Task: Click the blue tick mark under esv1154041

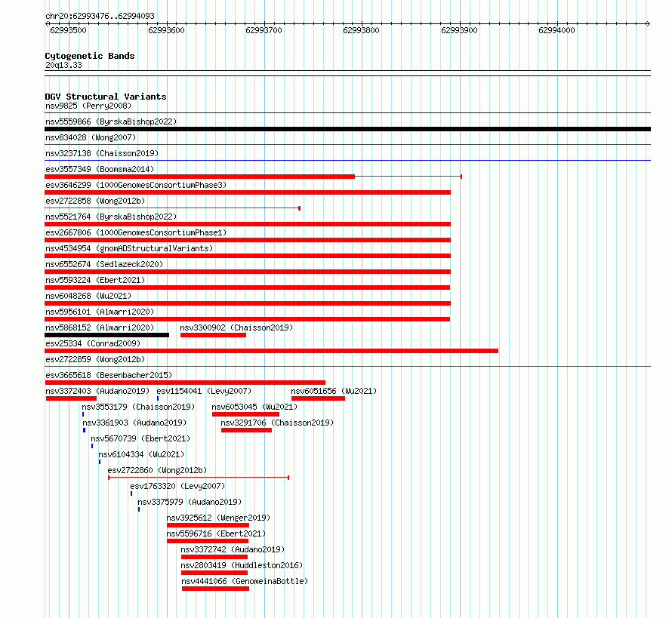Action: pyautogui.click(x=158, y=398)
